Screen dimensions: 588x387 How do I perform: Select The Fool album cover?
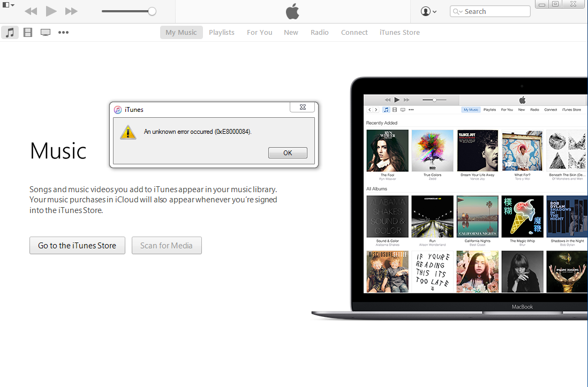coord(387,151)
